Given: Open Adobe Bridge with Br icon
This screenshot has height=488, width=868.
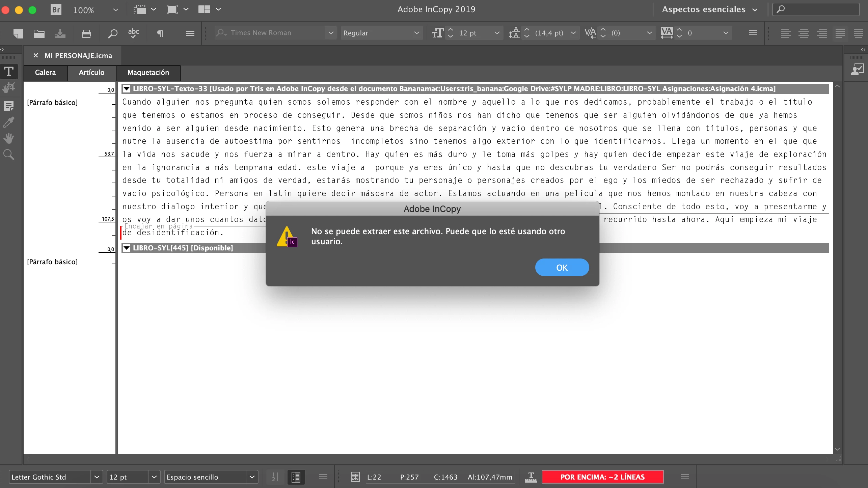Looking at the screenshot, I should pos(56,9).
